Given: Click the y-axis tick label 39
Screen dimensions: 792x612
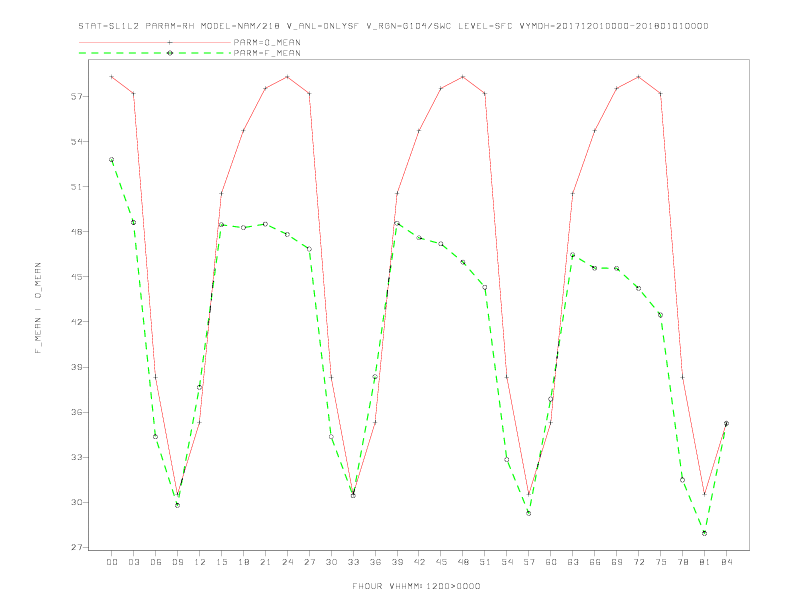Looking at the screenshot, I should [x=77, y=367].
